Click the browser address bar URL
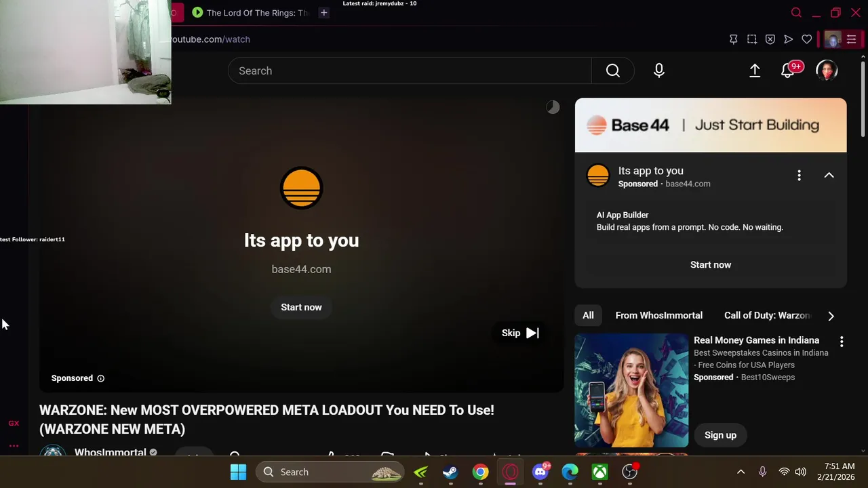This screenshot has width=868, height=488. (x=210, y=39)
